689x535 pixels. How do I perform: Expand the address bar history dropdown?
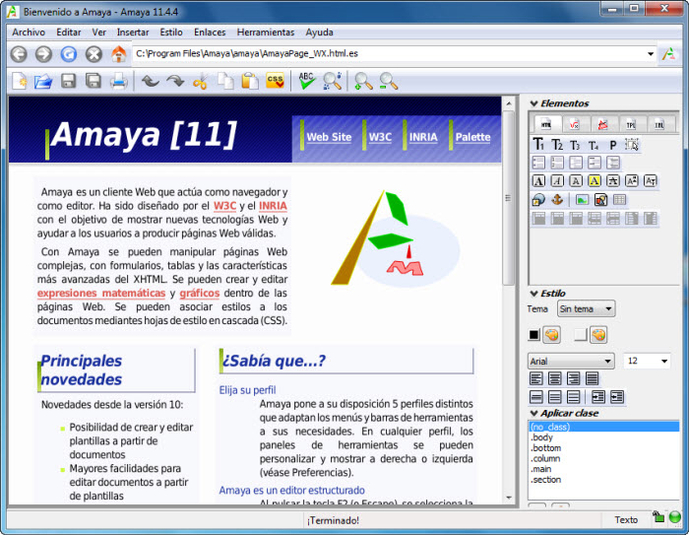click(650, 54)
